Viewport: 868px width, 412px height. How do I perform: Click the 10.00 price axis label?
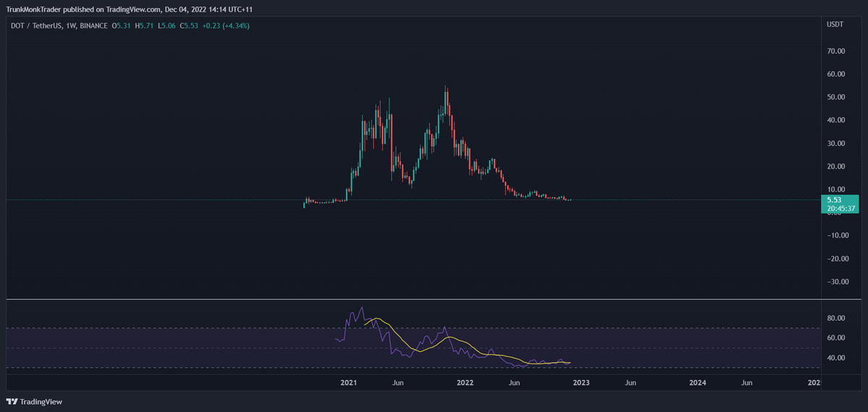836,189
